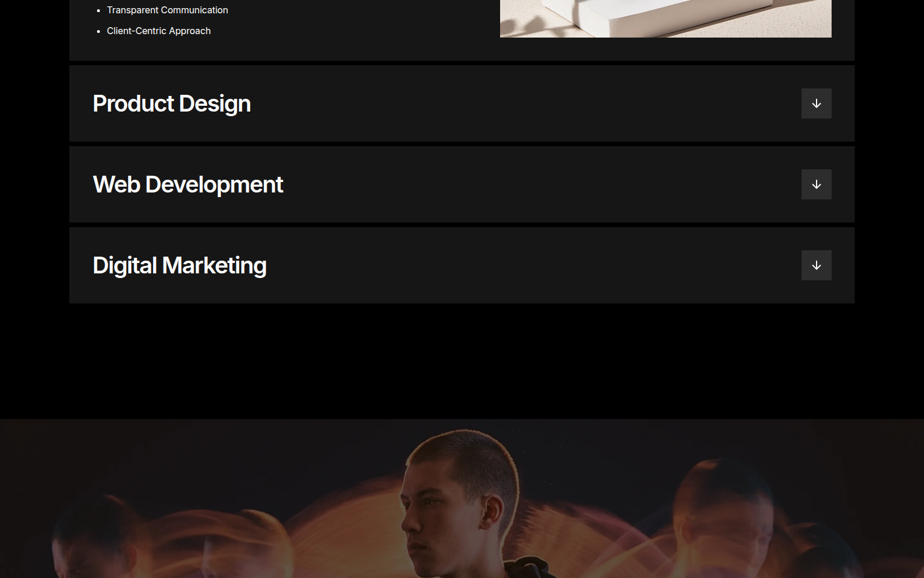Screen dimensions: 924x578
Task: Open the Web Development accordion heading
Action: pyautogui.click(x=188, y=185)
